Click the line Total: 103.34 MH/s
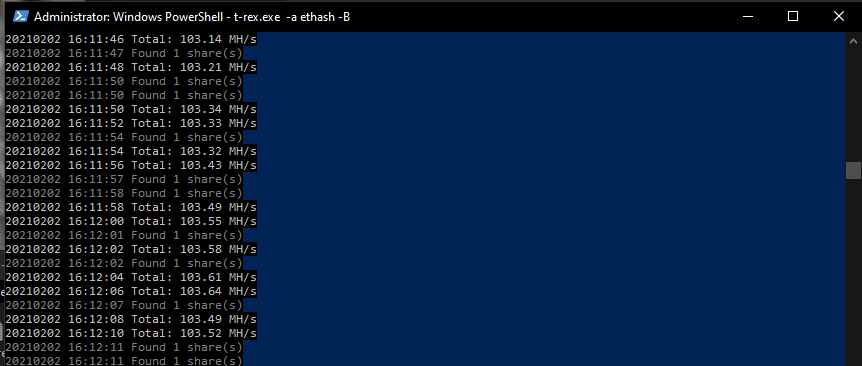Image resolution: width=862 pixels, height=366 pixels. 131,109
